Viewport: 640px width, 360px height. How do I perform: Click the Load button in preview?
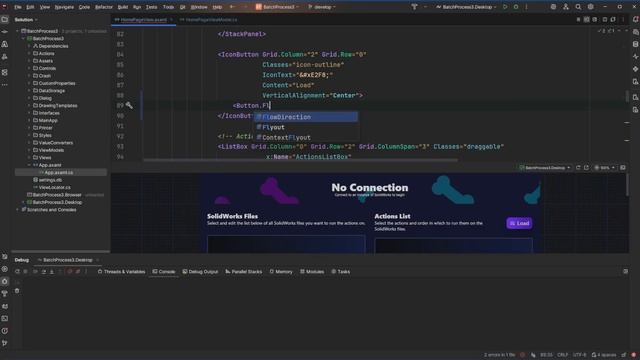[519, 223]
